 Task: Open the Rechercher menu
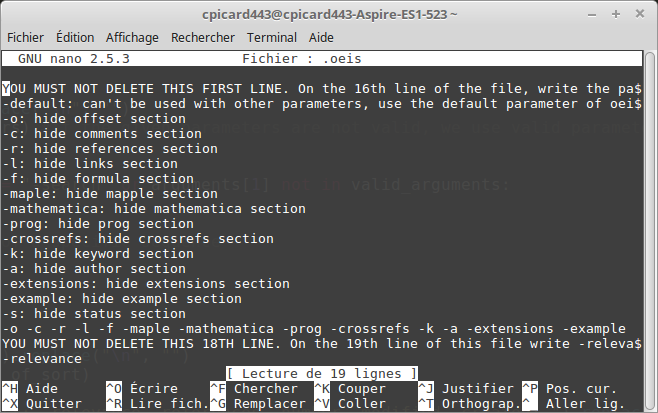[203, 37]
